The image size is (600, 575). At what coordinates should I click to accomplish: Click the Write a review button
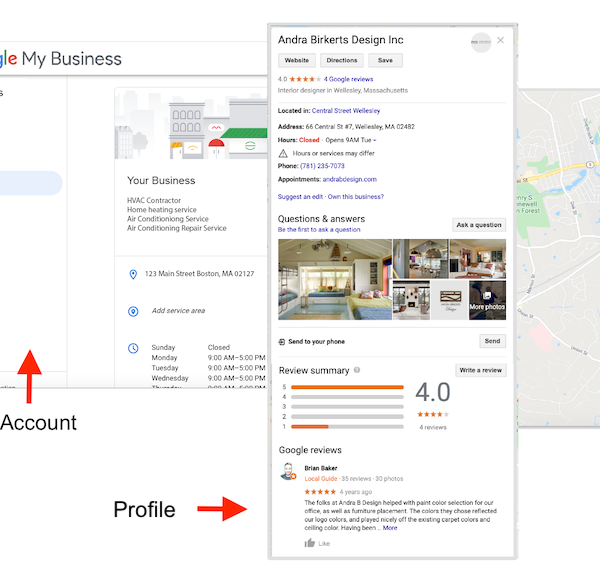point(480,370)
